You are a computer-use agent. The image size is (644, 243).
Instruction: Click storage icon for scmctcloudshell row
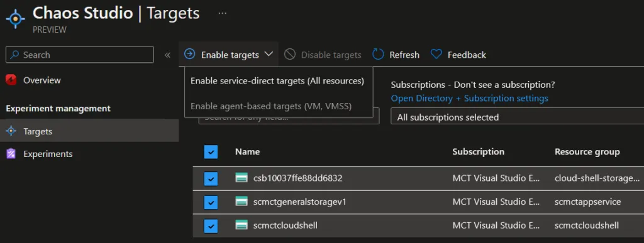[x=241, y=225]
